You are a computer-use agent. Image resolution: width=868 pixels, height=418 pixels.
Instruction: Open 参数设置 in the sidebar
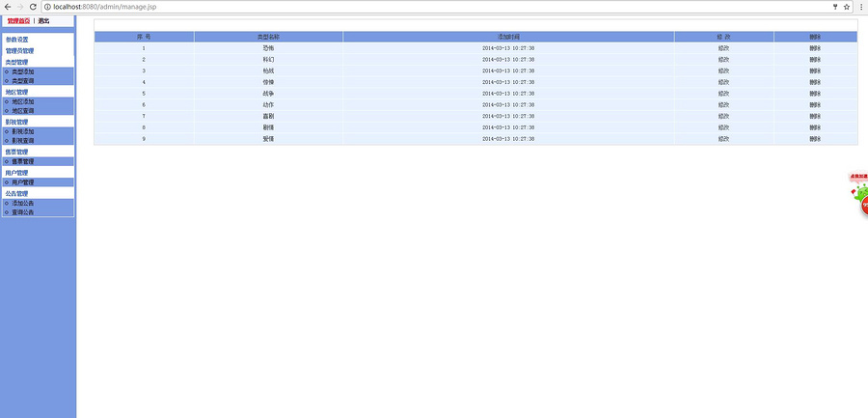pyautogui.click(x=16, y=40)
